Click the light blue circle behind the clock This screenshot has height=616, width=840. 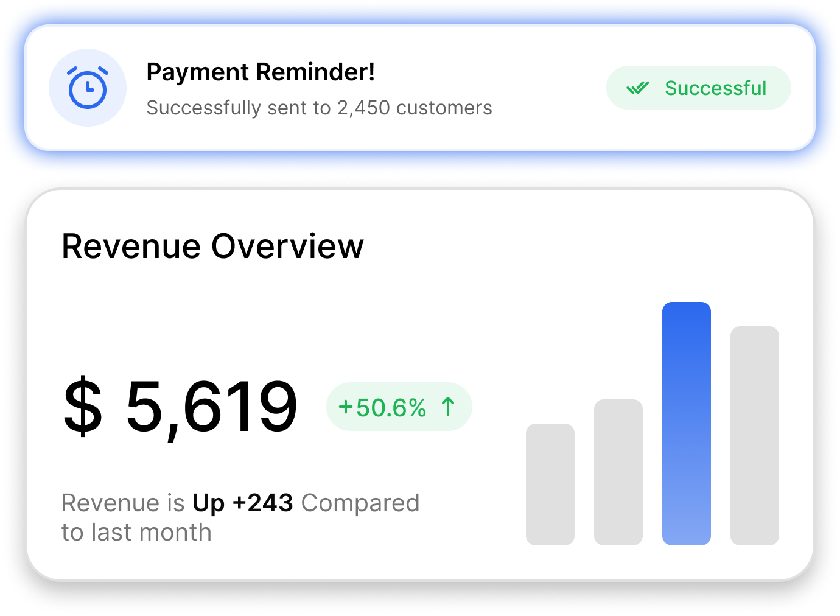(88, 88)
